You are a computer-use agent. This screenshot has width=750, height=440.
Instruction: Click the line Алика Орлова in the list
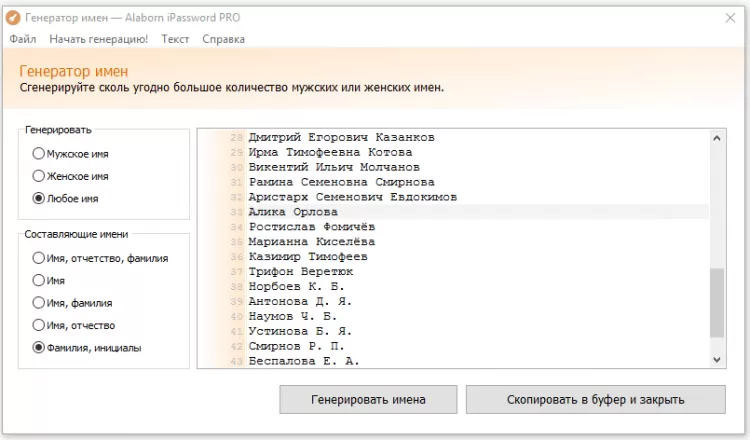(293, 212)
